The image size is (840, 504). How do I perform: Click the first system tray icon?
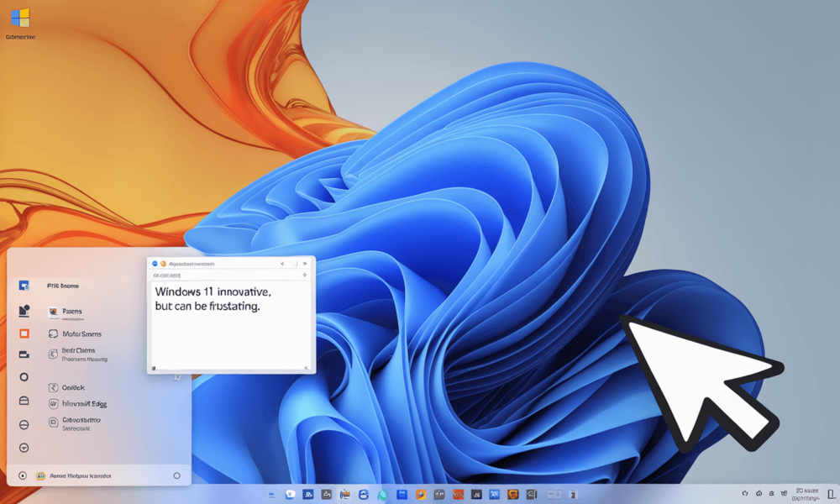tap(744, 493)
